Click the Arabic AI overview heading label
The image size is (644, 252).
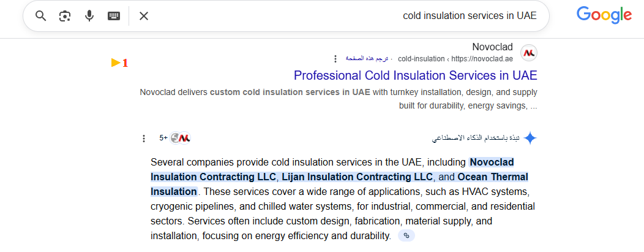476,138
